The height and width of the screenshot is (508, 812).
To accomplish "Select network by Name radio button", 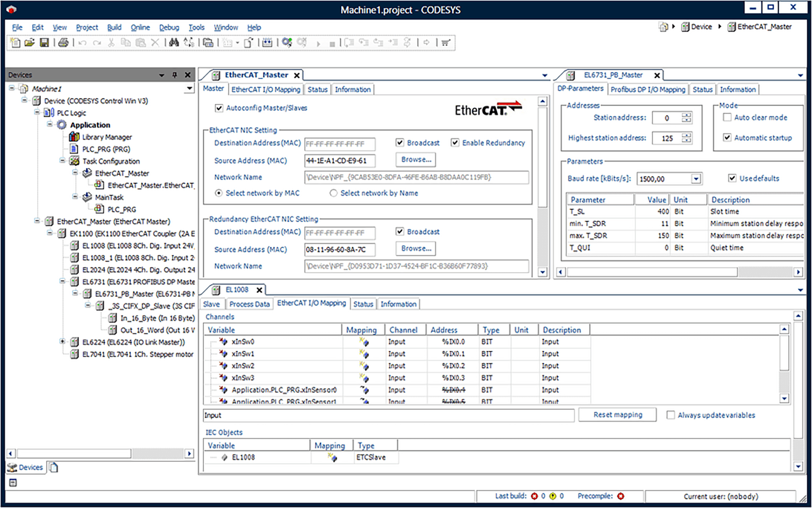I will tap(333, 193).
